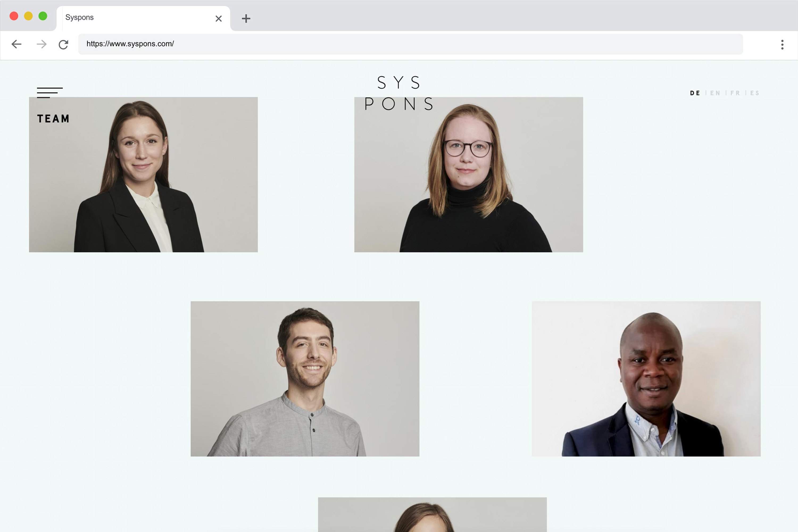798x532 pixels.
Task: Open profile of man in navy jacket
Action: [x=646, y=379]
